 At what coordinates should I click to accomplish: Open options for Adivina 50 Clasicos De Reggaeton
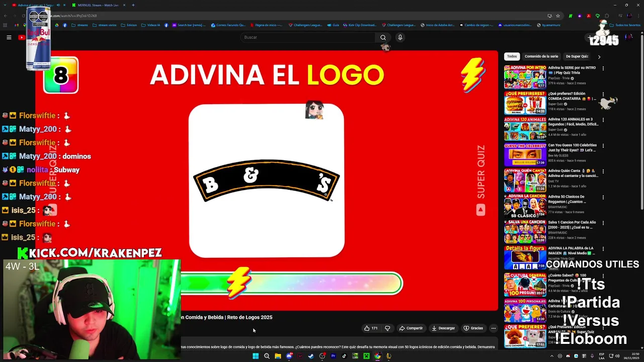(x=603, y=197)
